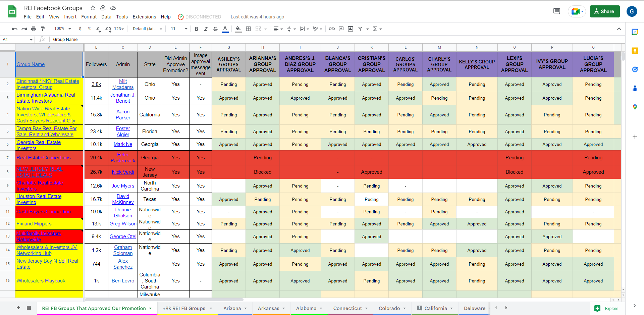Toggle strikethrough formatting

pyautogui.click(x=215, y=29)
